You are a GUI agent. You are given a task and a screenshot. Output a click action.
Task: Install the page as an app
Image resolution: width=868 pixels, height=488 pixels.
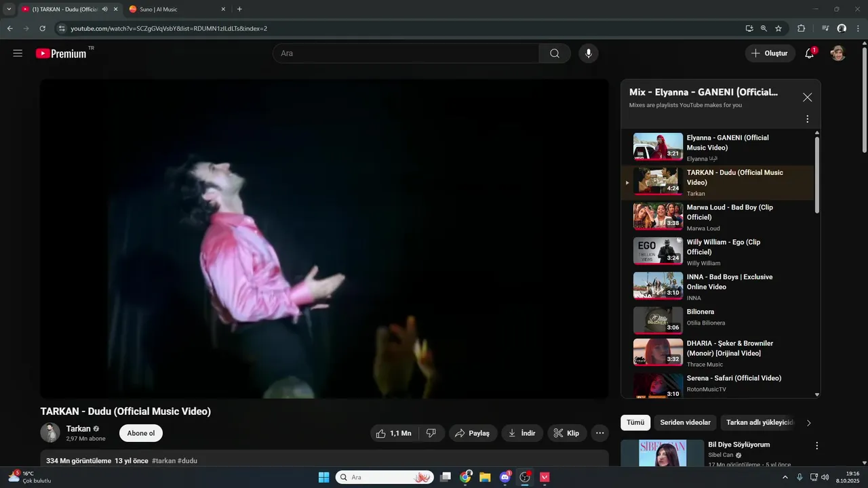[x=749, y=28]
